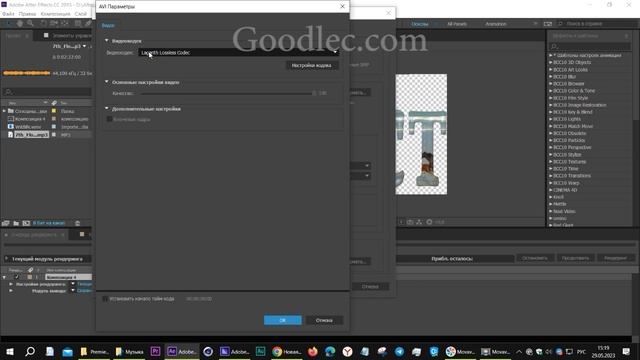Select the Композиция 4 render queue item
Screen dimensions: 640x360
coord(68,277)
